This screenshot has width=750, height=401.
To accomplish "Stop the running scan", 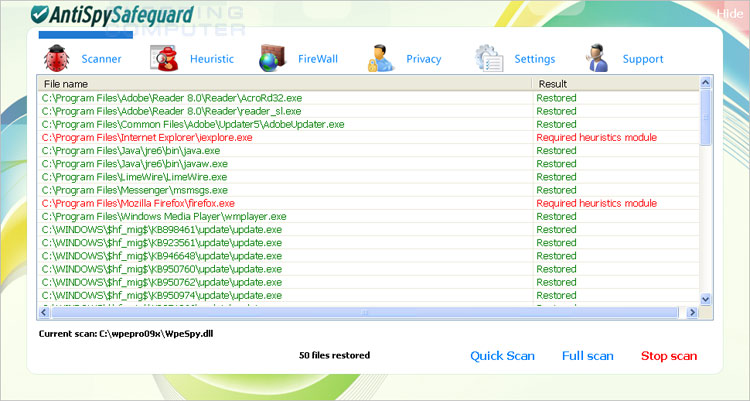I will coord(669,356).
